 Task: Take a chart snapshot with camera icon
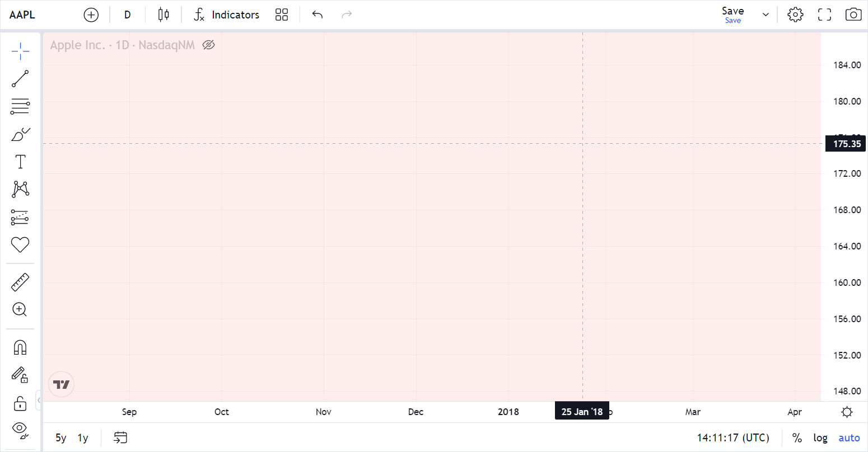853,15
